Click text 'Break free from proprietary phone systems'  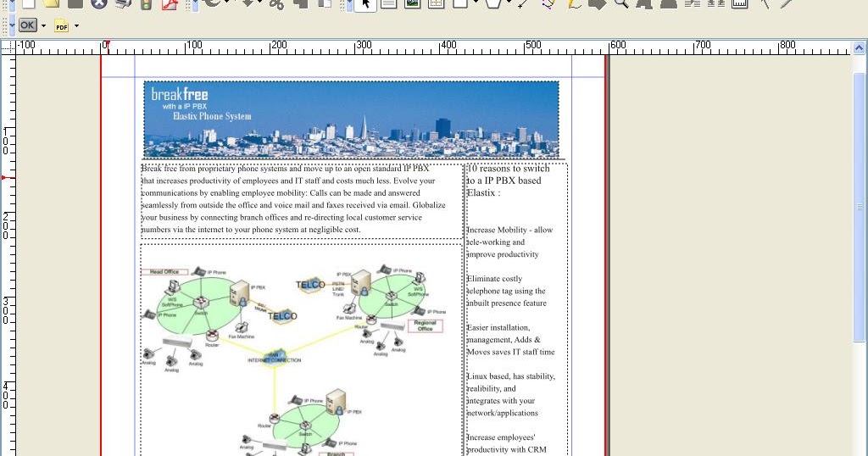coord(214,168)
